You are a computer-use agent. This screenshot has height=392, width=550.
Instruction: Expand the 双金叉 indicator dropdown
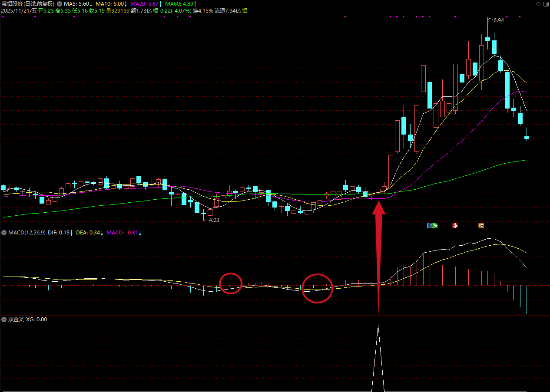pos(4,320)
